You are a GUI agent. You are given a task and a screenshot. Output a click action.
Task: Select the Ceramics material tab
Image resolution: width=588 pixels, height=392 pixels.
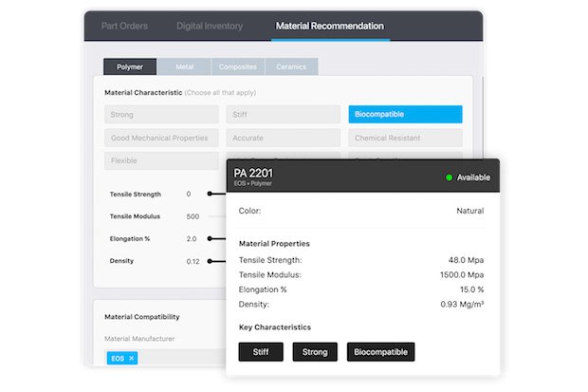291,66
